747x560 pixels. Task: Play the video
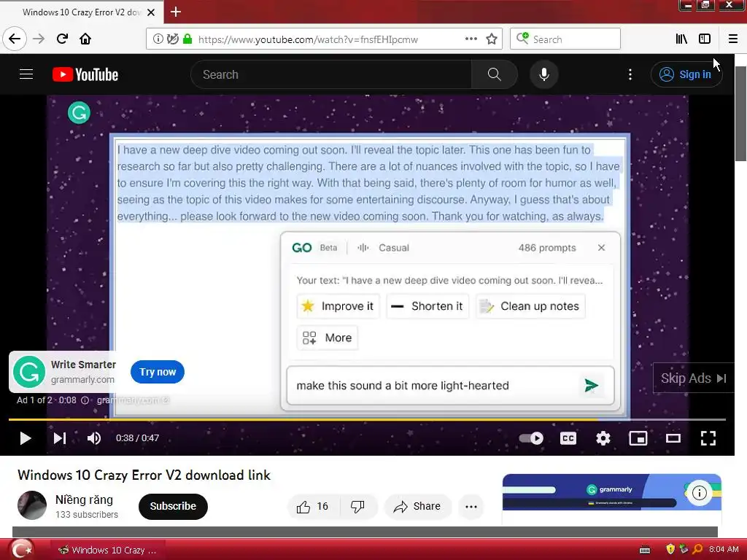click(x=26, y=438)
